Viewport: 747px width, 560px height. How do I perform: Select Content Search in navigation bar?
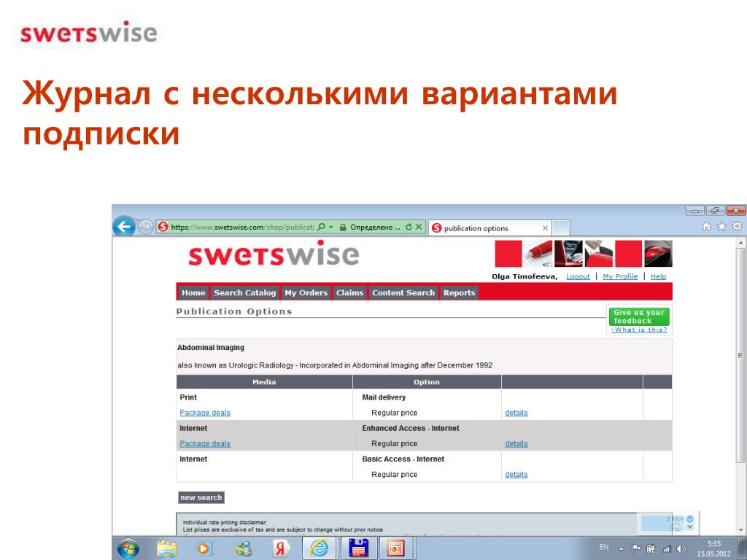403,293
